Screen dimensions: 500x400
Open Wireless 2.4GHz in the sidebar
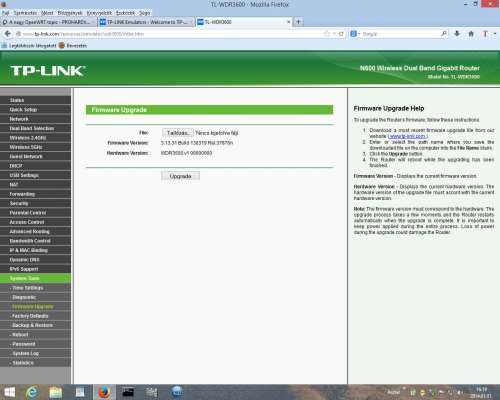[35, 138]
